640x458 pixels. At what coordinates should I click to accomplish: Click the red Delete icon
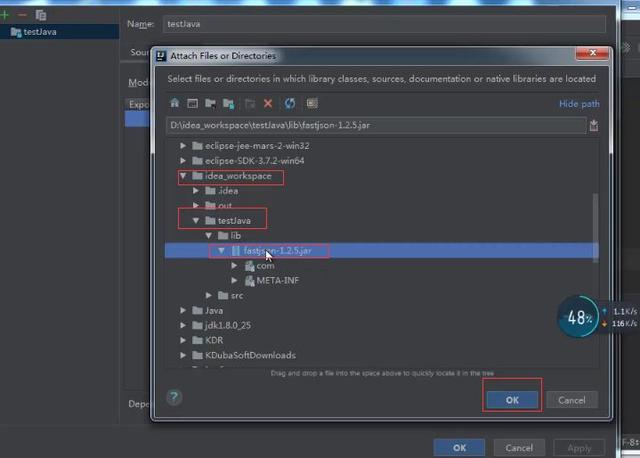(x=268, y=103)
